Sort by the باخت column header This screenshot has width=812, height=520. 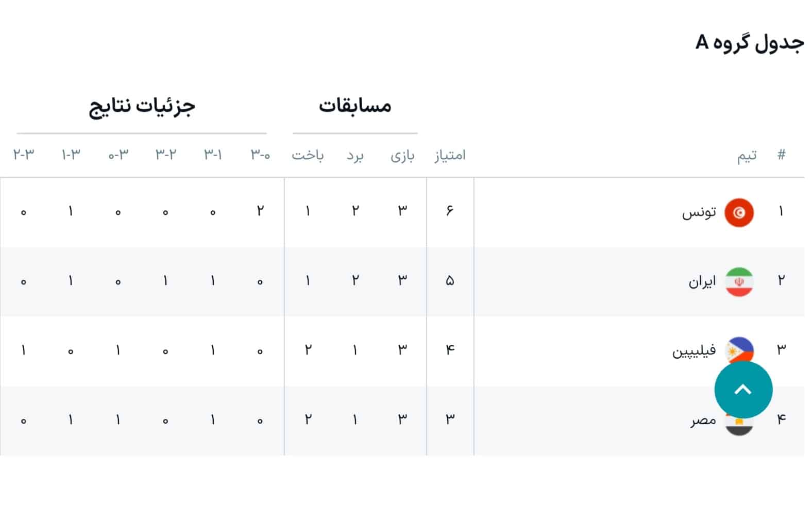tap(307, 156)
